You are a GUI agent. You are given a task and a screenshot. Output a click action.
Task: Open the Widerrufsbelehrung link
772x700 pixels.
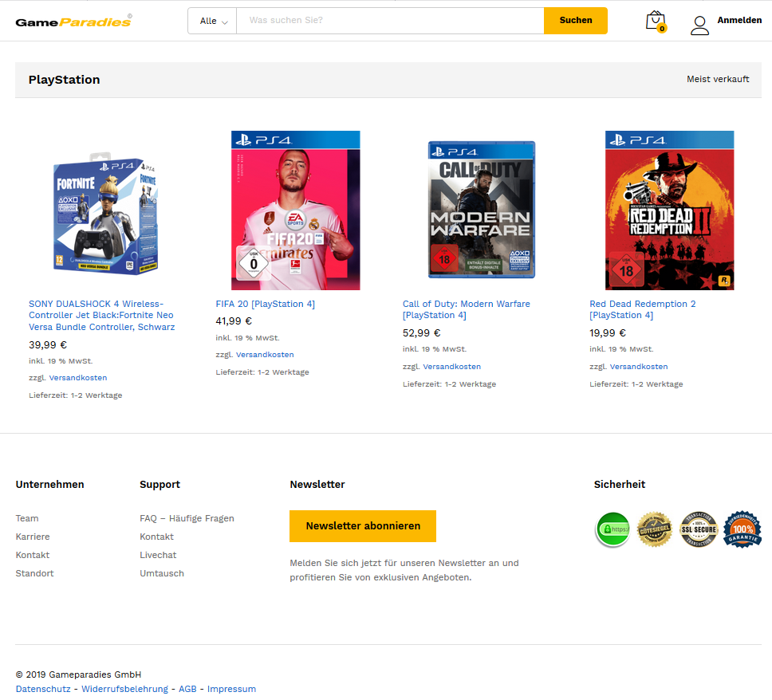[x=124, y=689]
